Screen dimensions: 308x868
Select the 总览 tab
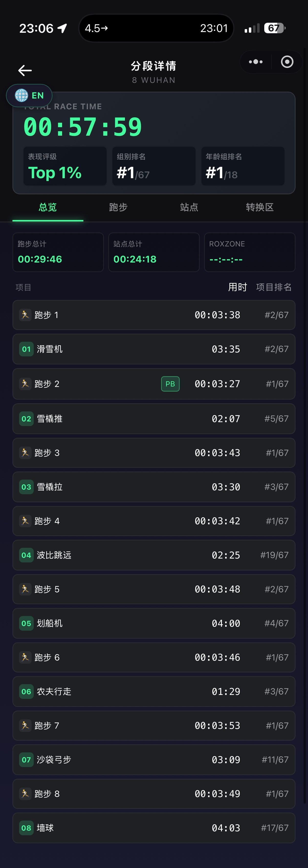48,207
